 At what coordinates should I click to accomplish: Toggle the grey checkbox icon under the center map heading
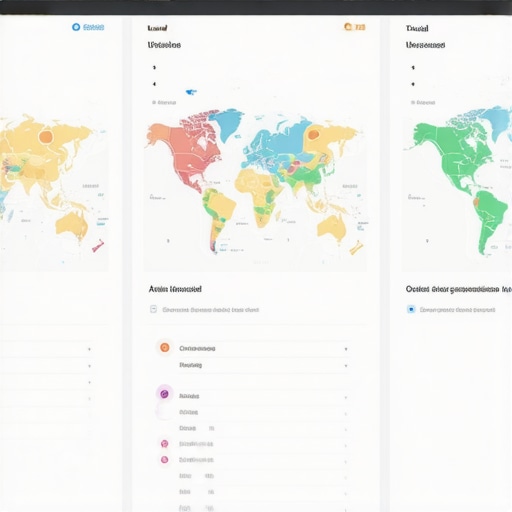153,309
